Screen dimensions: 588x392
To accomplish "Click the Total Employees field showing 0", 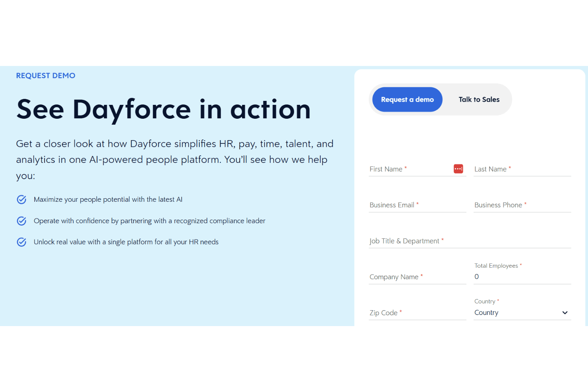I will 522,277.
